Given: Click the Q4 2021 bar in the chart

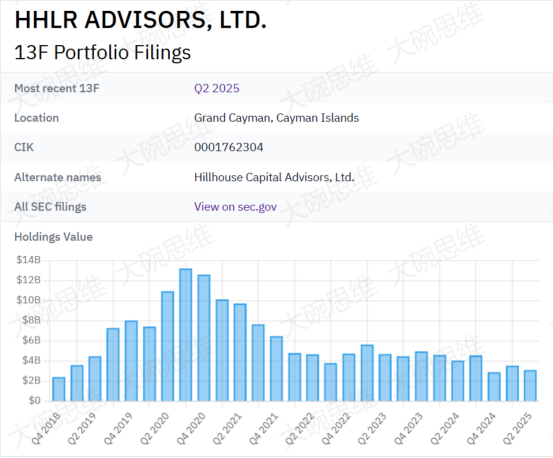Looking at the screenshot, I should (x=276, y=369).
